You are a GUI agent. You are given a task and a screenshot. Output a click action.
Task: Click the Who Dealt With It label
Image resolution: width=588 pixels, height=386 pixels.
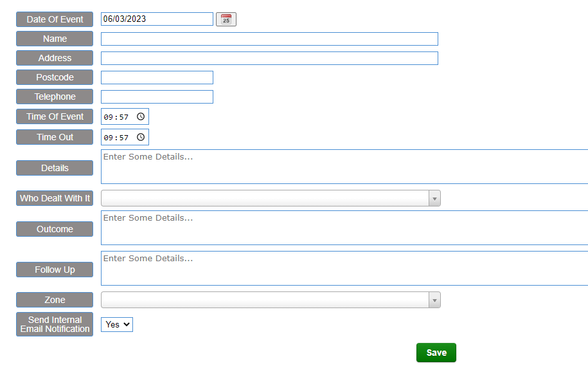click(55, 198)
